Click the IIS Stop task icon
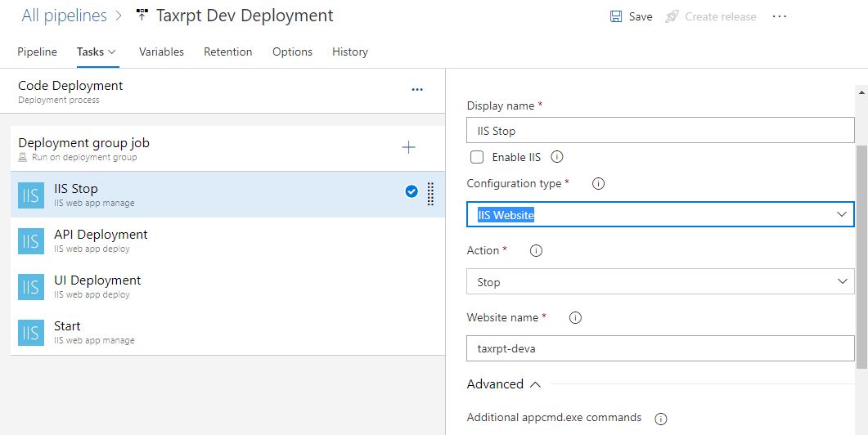The width and height of the screenshot is (868, 435). [x=31, y=195]
